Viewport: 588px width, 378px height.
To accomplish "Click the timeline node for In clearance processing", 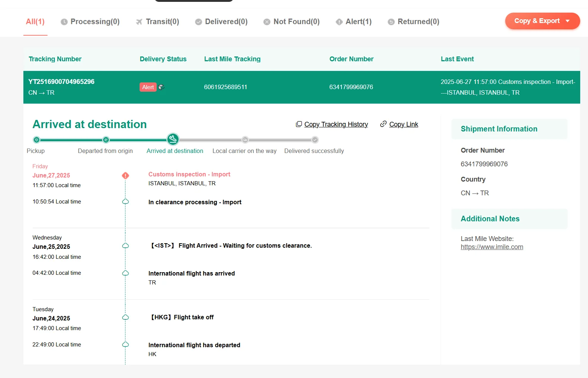I will pyautogui.click(x=125, y=202).
